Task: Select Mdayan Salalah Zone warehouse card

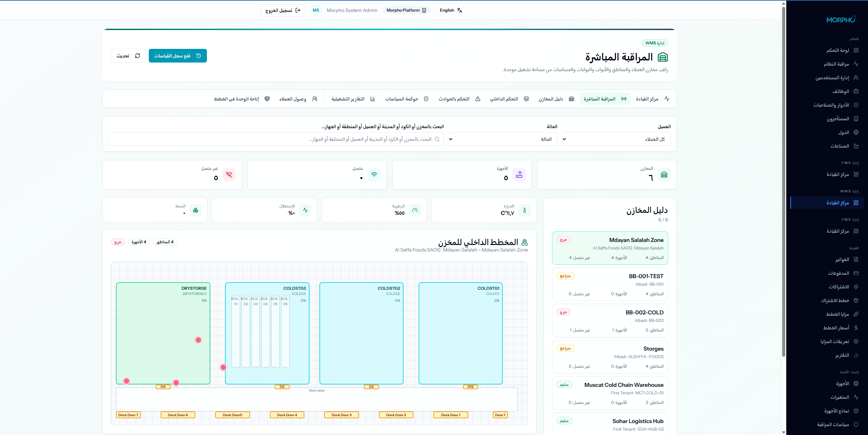Action: 610,248
